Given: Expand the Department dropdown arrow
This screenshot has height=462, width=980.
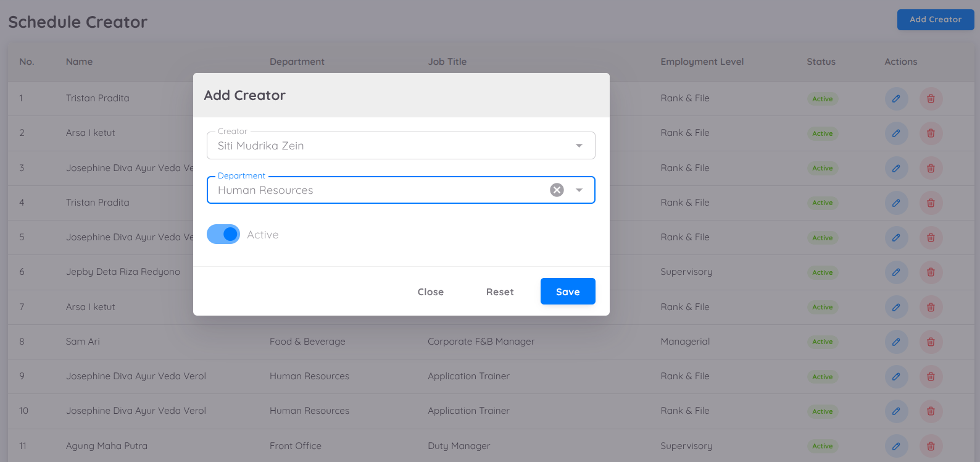Looking at the screenshot, I should tap(579, 190).
